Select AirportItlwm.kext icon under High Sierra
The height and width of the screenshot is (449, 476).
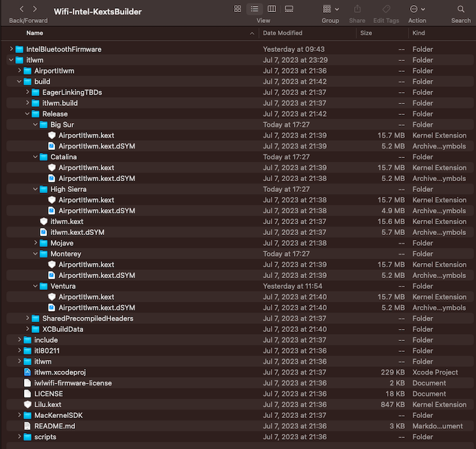(52, 200)
